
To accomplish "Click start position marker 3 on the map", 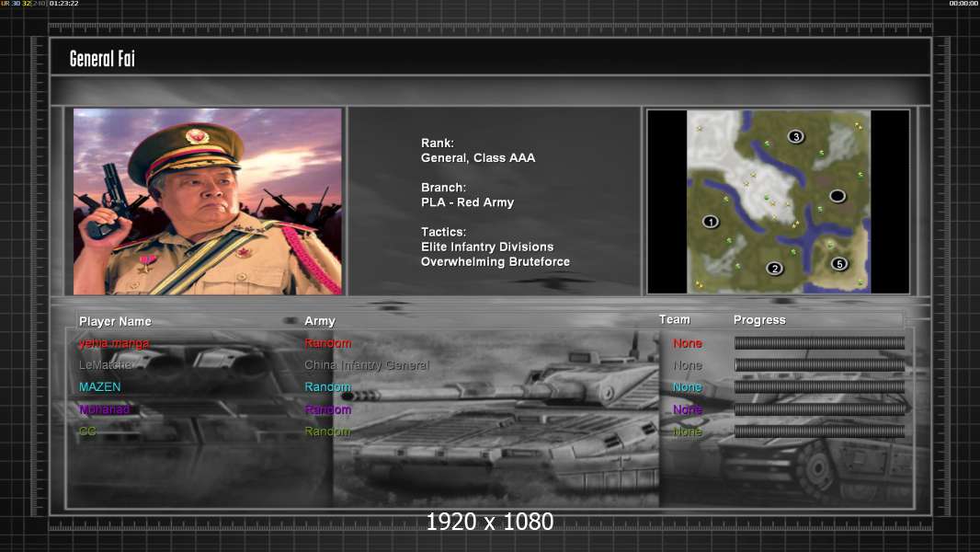I will pos(795,137).
